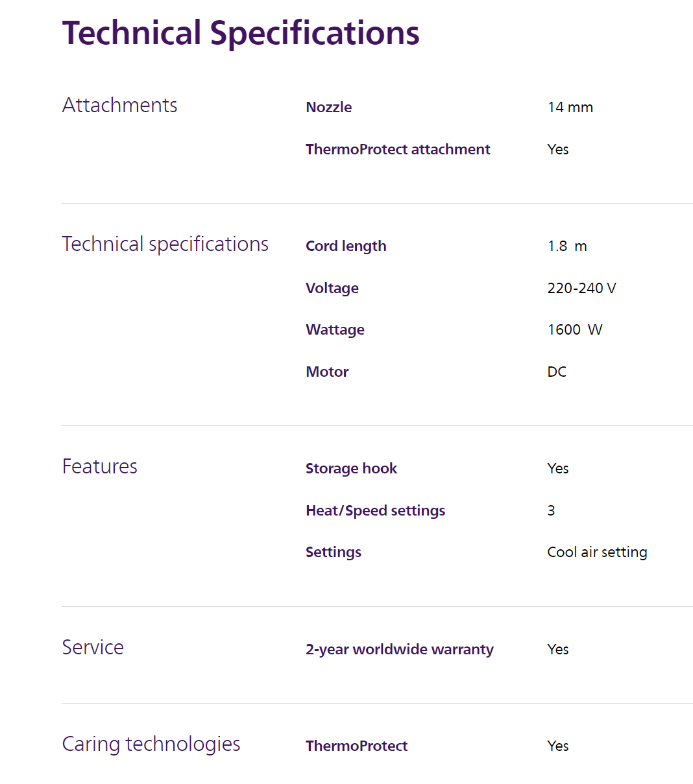This screenshot has width=693, height=784.
Task: Click the smaller "Technical specifications" section heading
Action: pyautogui.click(x=165, y=244)
